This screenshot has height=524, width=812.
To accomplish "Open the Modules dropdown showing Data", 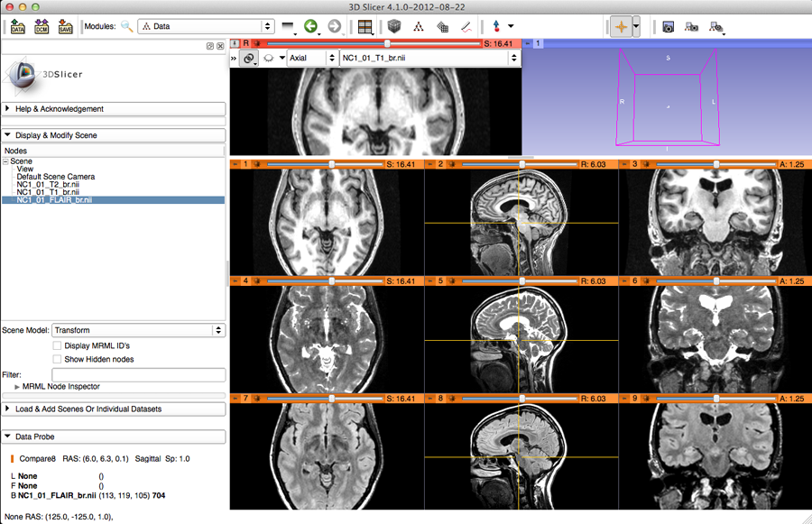I will point(206,27).
